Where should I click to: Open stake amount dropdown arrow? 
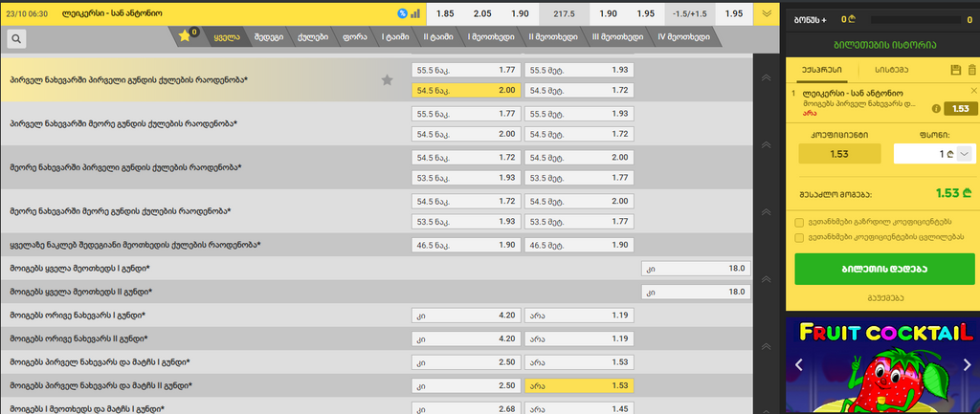click(x=965, y=154)
